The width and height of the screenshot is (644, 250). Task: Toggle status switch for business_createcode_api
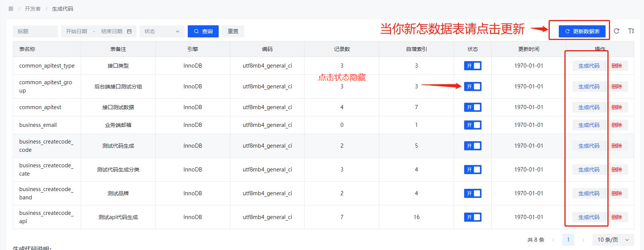point(472,217)
